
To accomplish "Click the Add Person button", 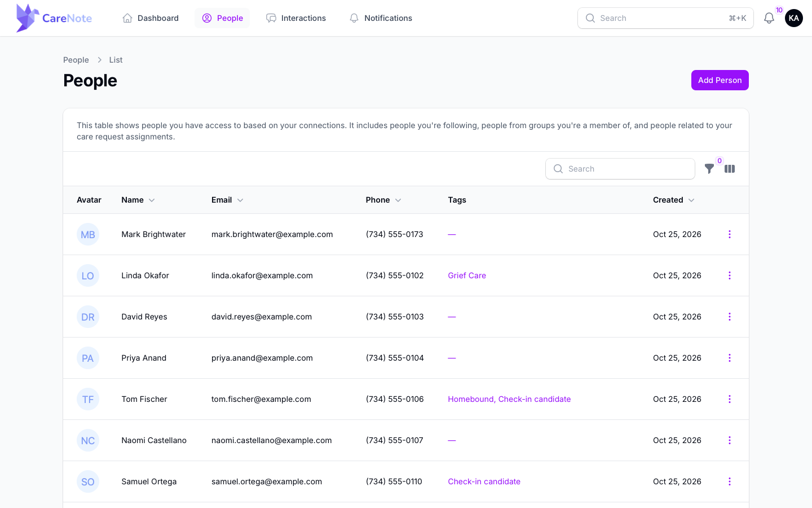I will pyautogui.click(x=720, y=80).
